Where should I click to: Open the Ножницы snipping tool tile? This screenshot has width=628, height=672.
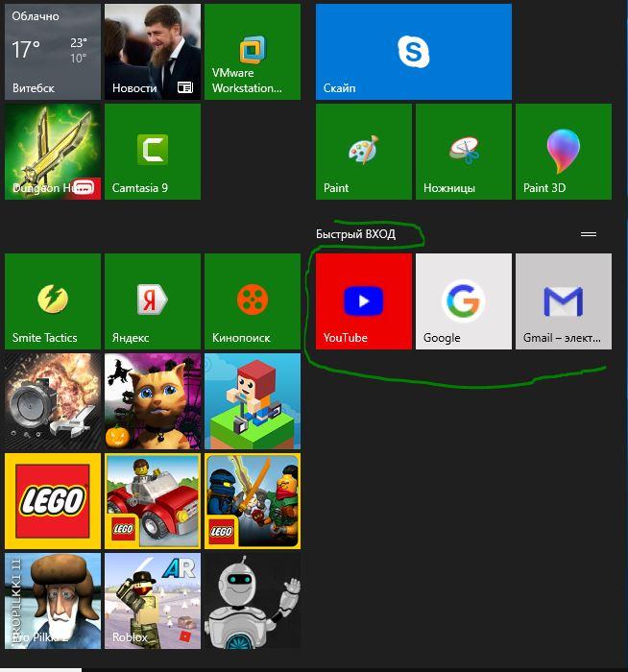(464, 152)
